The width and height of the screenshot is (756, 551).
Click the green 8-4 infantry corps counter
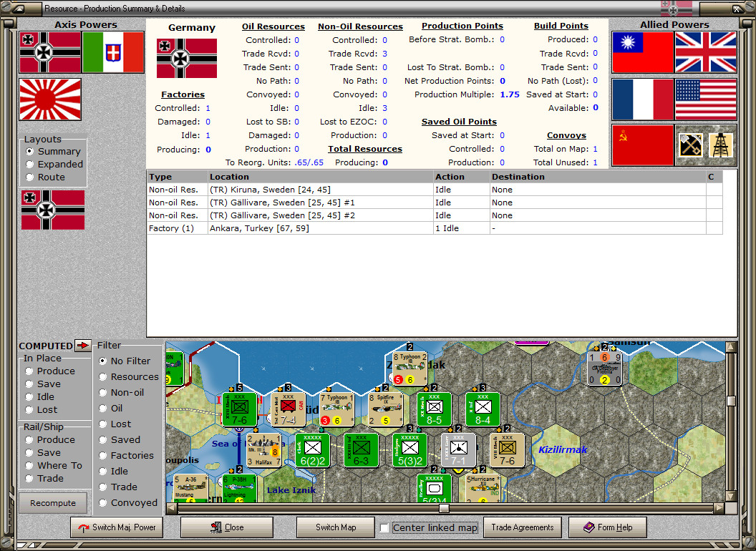[483, 409]
